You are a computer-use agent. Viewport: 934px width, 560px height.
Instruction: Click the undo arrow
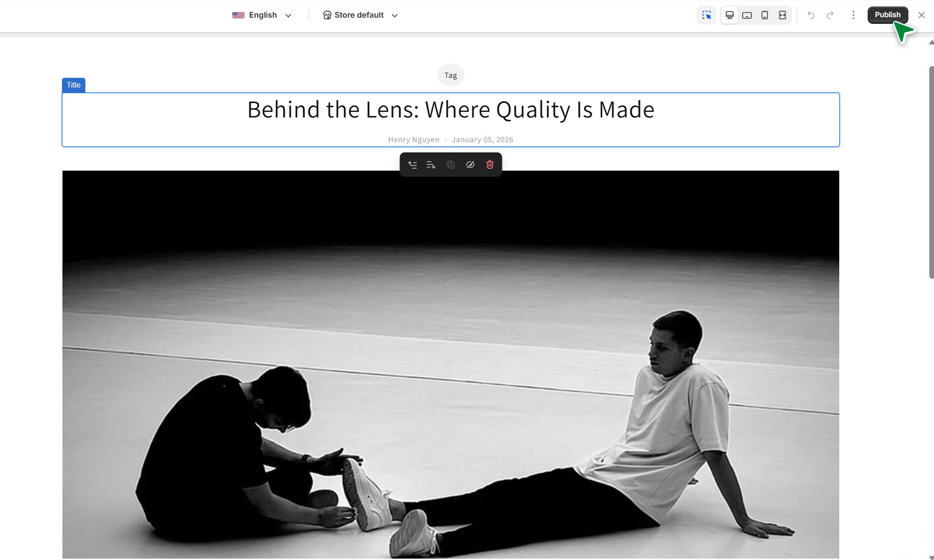click(x=811, y=15)
